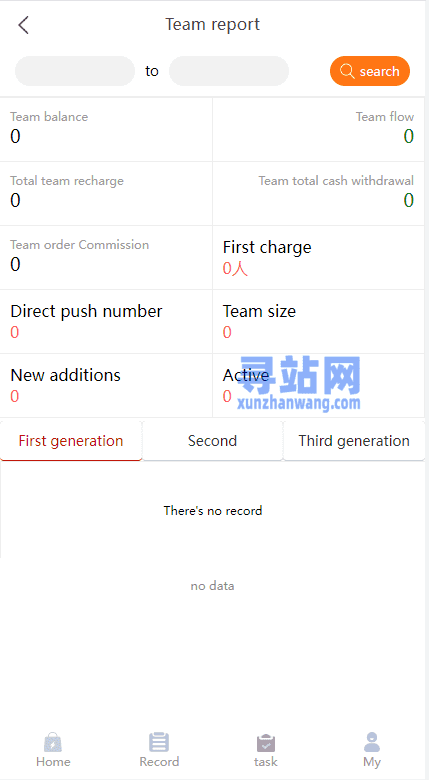Open the Record list icon
The image size is (429, 780).
[x=159, y=742]
